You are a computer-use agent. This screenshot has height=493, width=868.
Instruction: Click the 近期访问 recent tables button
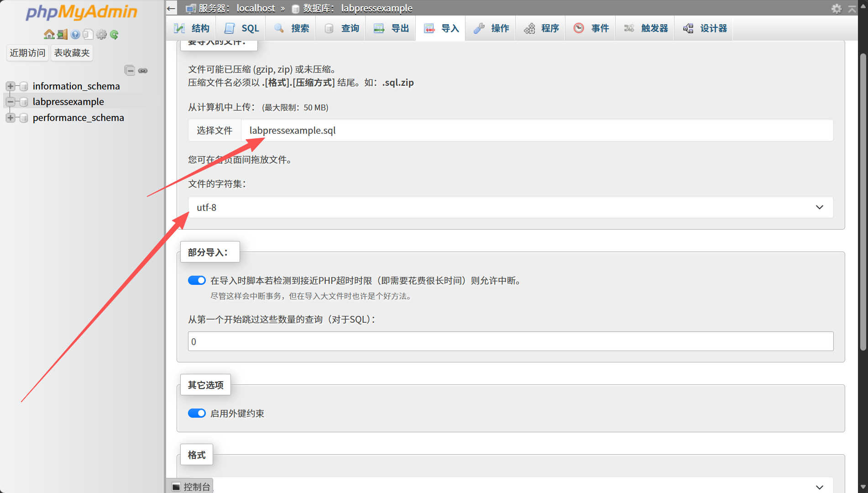tap(27, 53)
